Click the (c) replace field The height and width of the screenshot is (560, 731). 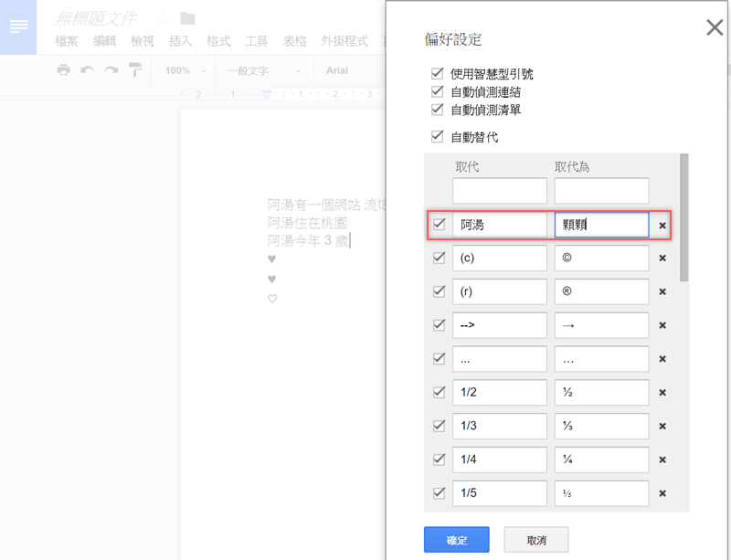(499, 259)
